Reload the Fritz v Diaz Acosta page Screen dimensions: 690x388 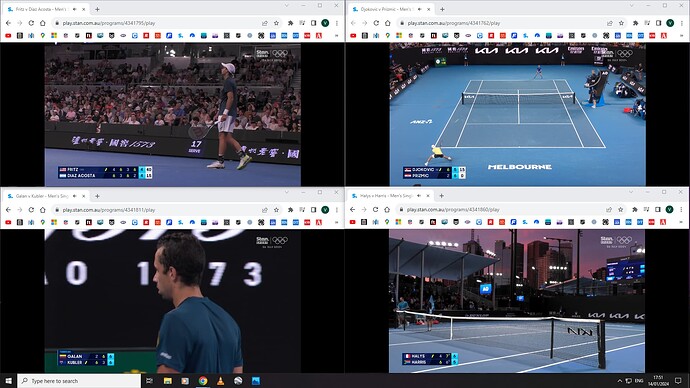pos(31,23)
